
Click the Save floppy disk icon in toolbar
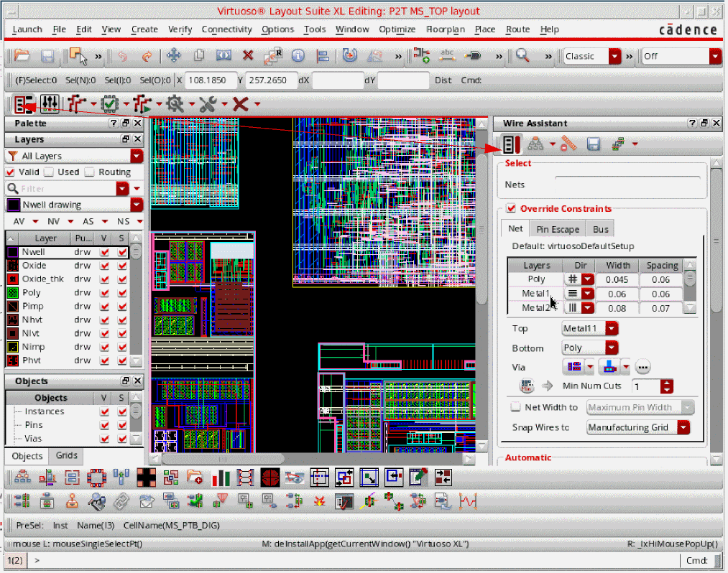(x=47, y=56)
